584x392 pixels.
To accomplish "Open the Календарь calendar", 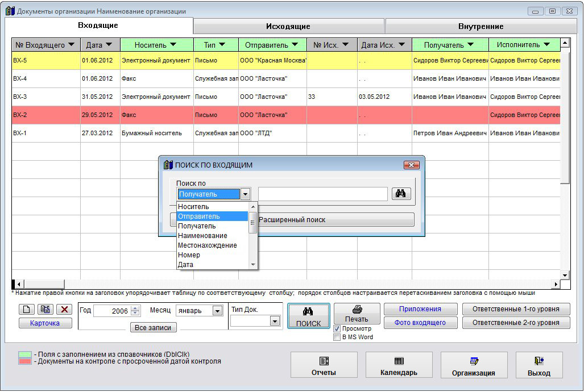I will click(399, 366).
